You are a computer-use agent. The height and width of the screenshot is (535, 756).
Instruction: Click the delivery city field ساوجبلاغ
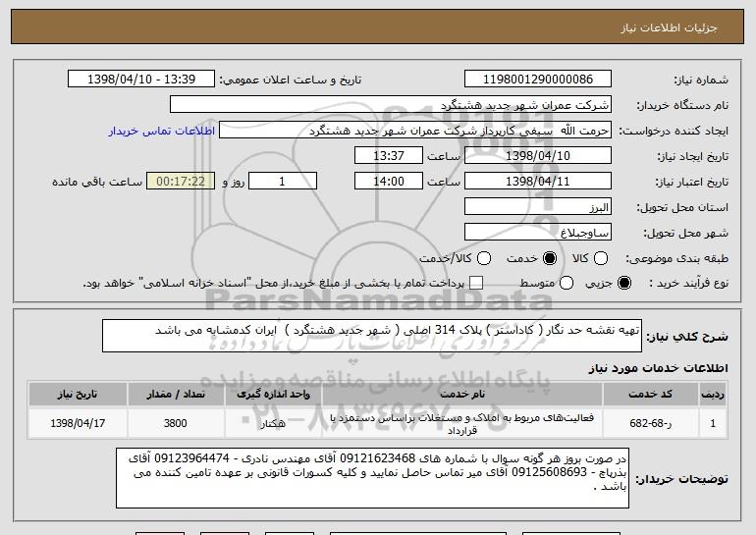tap(538, 233)
